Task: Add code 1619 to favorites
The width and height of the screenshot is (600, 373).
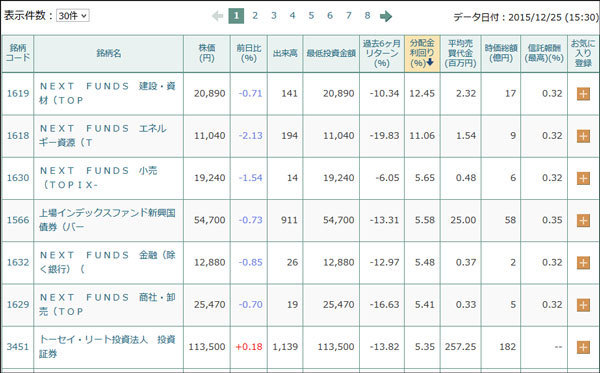Action: click(x=583, y=94)
